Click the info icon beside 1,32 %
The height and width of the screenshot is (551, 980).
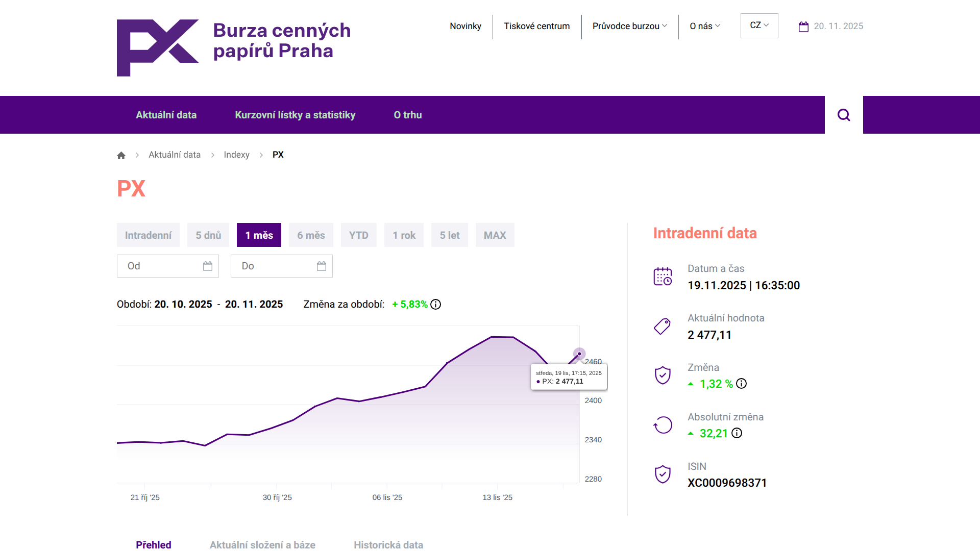[741, 384]
